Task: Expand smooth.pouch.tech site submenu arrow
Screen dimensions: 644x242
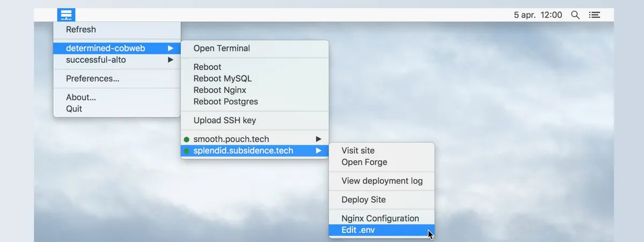Action: 318,139
